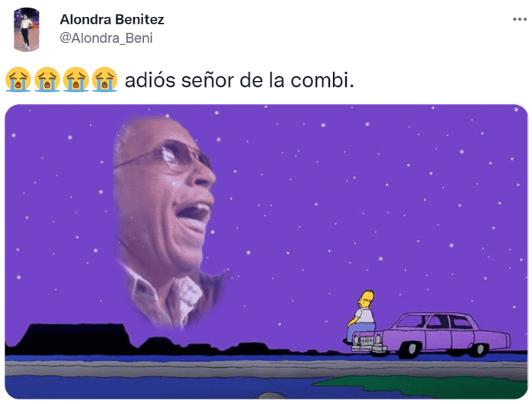Open Alondra Benitez's profile avatar

point(27,30)
